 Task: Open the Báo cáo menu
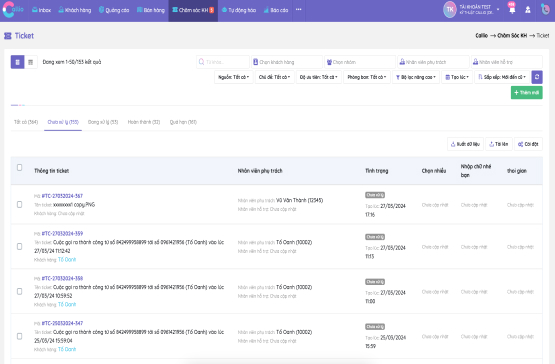pos(276,10)
